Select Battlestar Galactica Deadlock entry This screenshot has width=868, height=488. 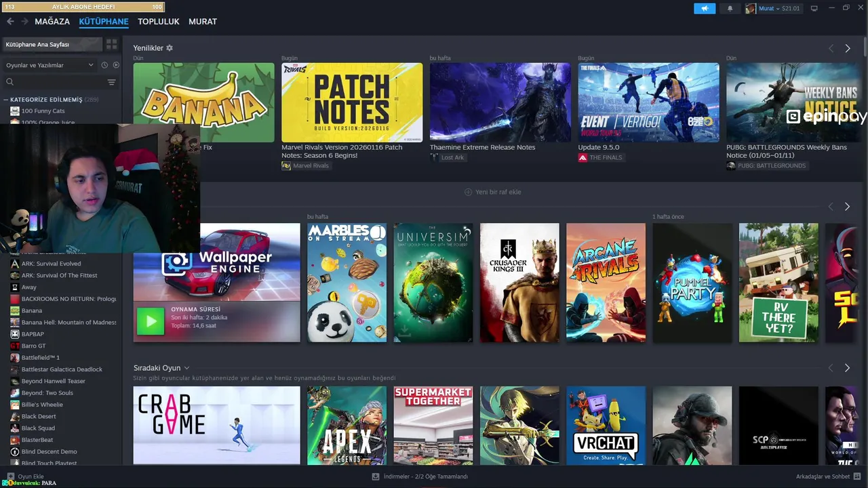click(x=61, y=369)
